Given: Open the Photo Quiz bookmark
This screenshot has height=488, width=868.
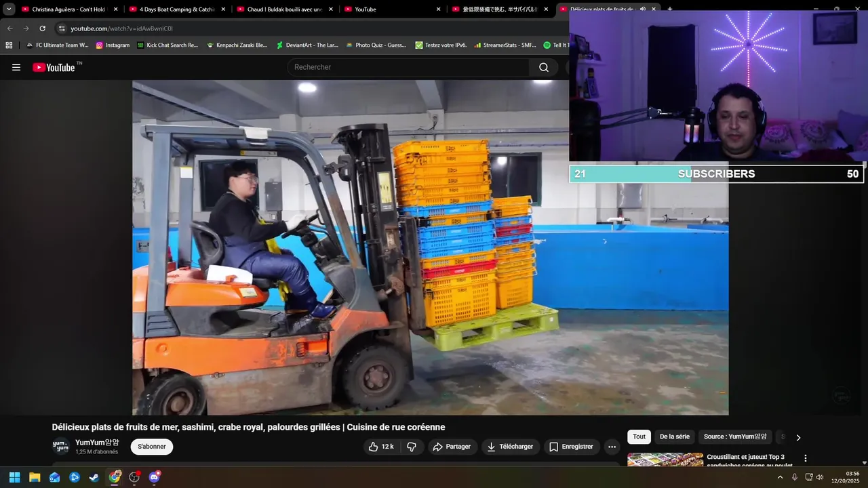Looking at the screenshot, I should click(x=376, y=45).
